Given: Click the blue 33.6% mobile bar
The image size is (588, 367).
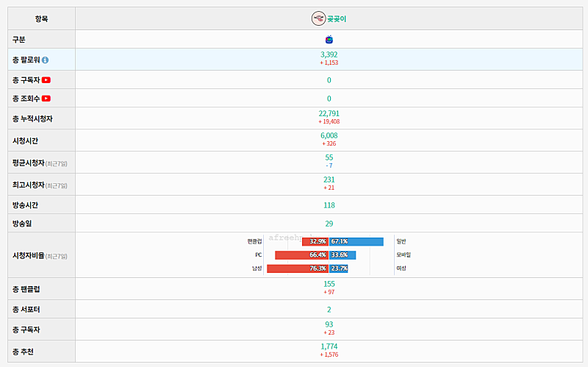Looking at the screenshot, I should tap(343, 254).
